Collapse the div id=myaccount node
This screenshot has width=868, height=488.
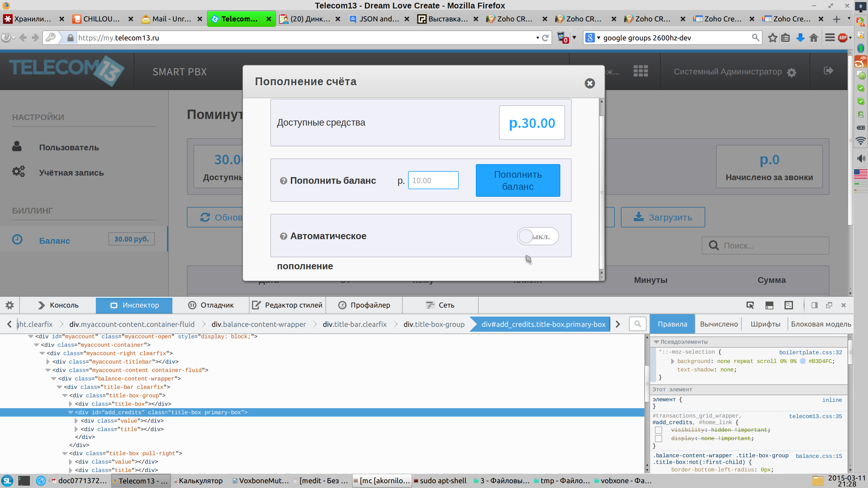pyautogui.click(x=31, y=336)
